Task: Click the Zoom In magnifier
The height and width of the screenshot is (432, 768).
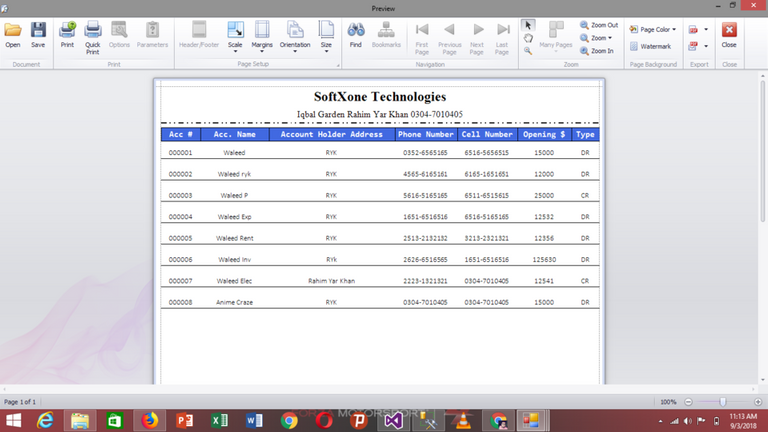Action: point(599,50)
